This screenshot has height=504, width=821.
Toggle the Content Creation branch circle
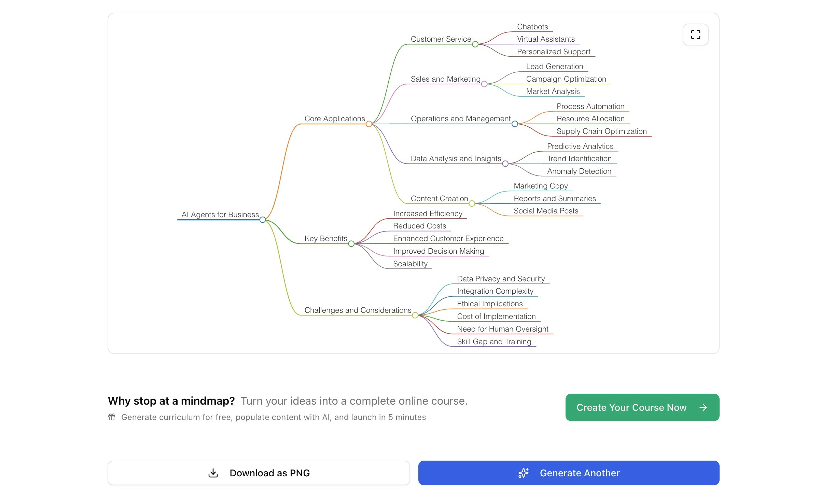(x=472, y=204)
